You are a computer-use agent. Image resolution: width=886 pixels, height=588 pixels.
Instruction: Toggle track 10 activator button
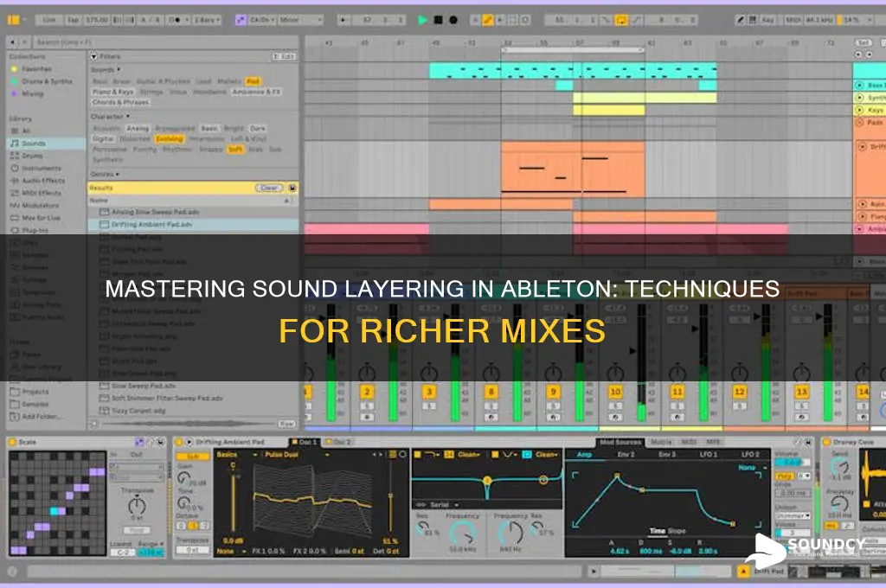tap(615, 392)
